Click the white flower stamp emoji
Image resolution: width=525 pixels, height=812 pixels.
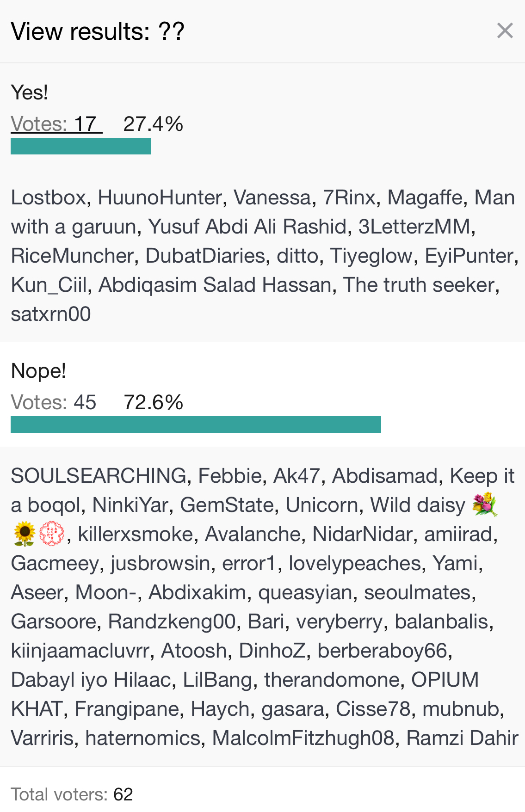[52, 534]
